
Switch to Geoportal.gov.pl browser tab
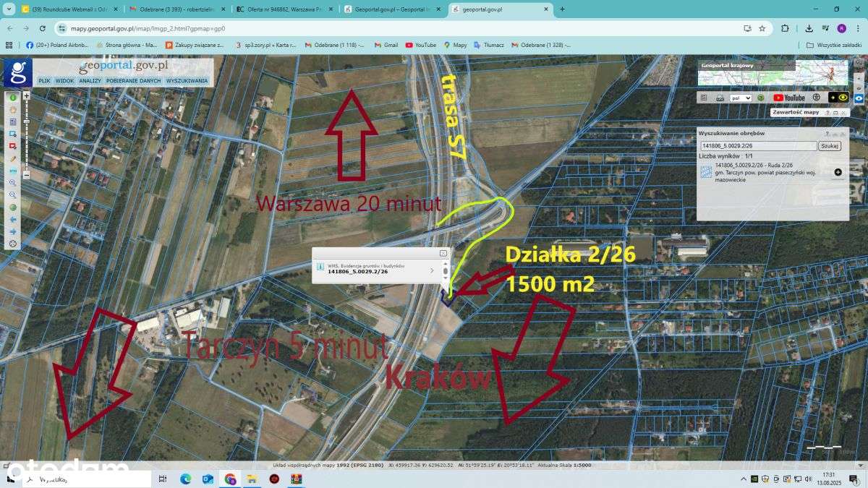coord(391,9)
